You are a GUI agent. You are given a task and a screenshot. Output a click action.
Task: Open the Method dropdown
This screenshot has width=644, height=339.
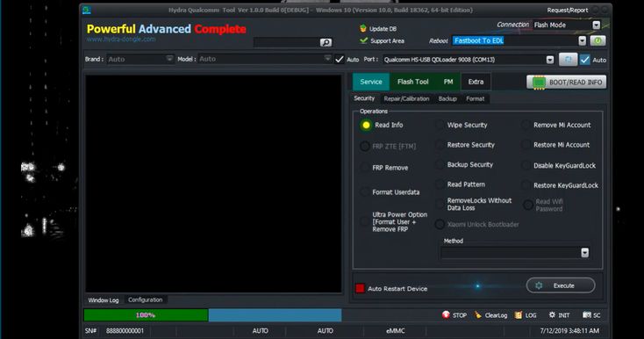point(585,252)
